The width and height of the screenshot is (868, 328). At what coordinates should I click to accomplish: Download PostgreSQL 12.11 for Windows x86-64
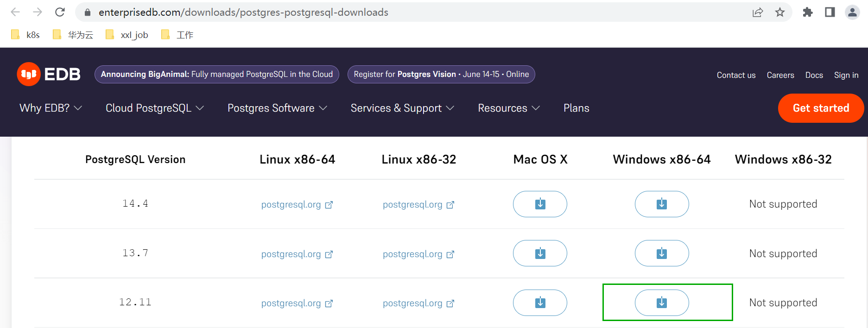tap(661, 303)
